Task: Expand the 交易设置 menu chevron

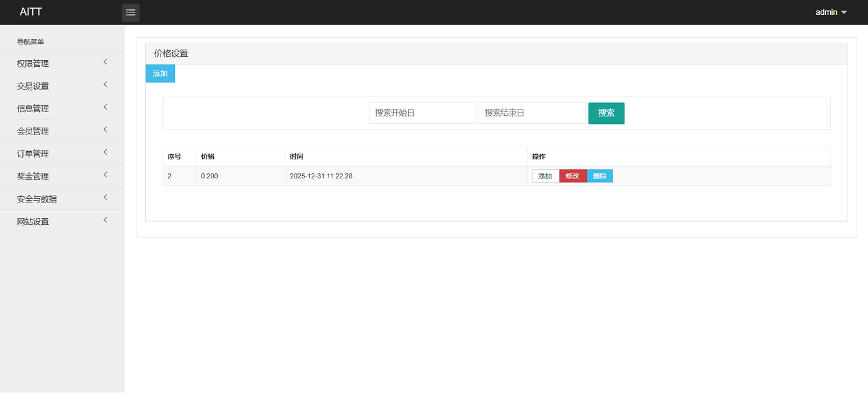Action: [105, 85]
